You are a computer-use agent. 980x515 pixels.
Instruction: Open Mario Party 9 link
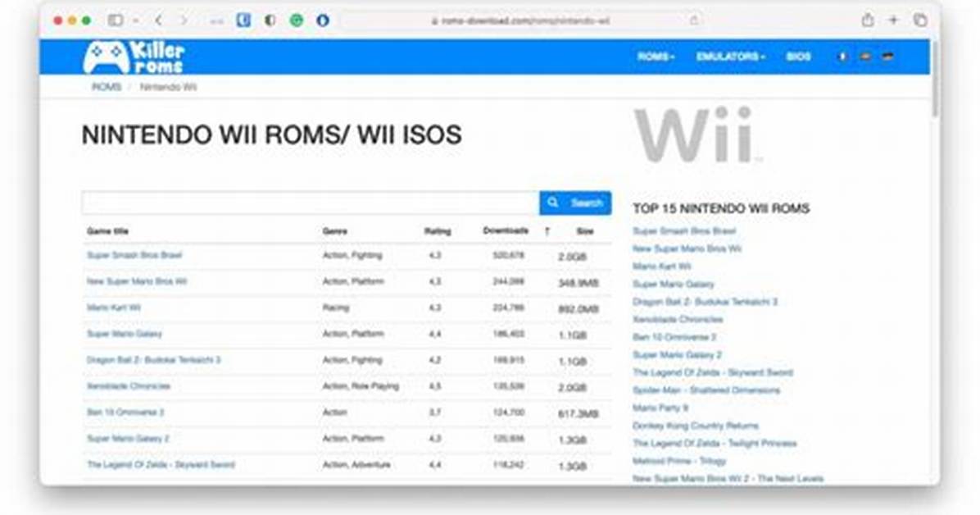click(x=660, y=408)
